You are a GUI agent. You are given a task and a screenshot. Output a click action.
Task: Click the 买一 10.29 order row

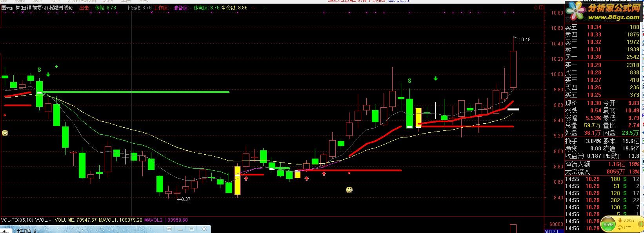pyautogui.click(x=602, y=65)
